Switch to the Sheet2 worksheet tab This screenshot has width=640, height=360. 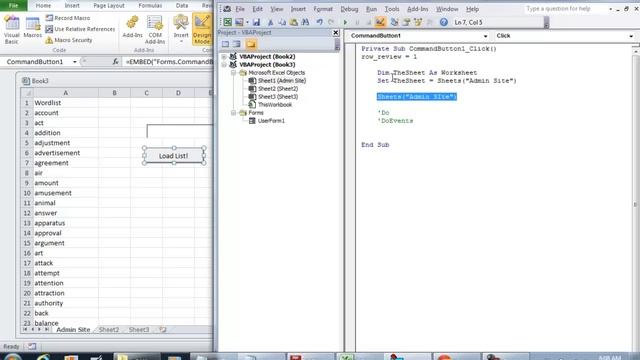coord(109,329)
